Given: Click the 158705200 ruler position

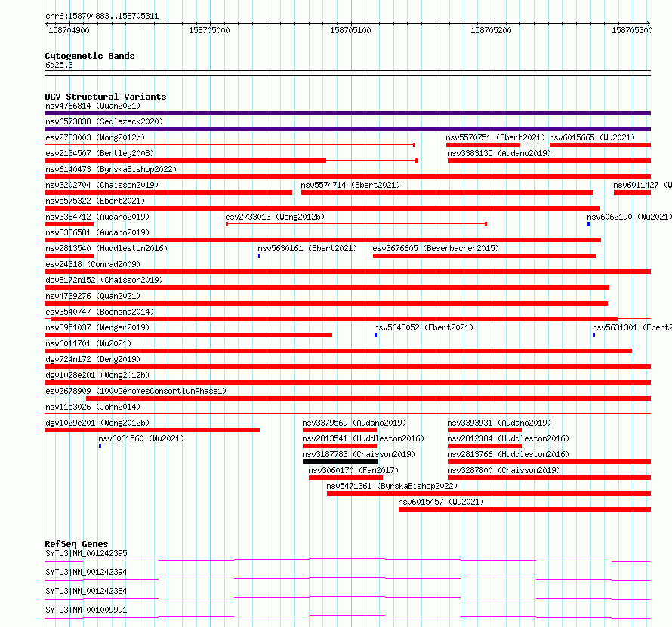Looking at the screenshot, I should point(491,30).
